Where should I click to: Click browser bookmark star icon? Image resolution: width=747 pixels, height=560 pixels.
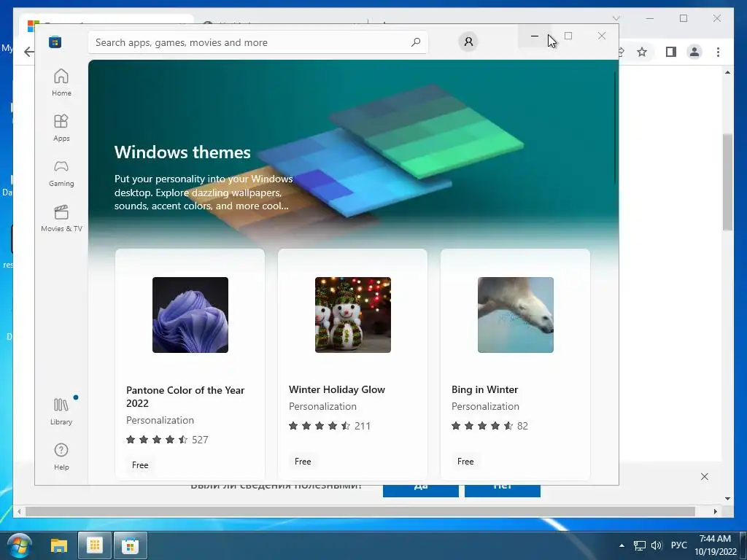pyautogui.click(x=642, y=52)
